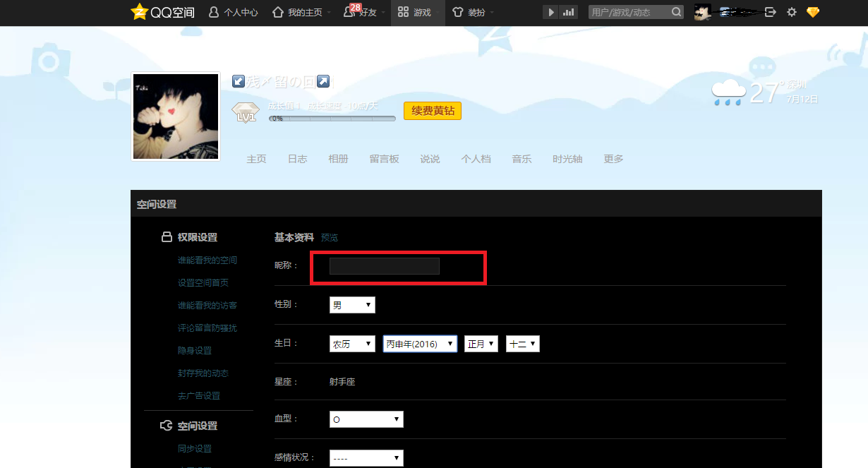Image resolution: width=868 pixels, height=468 pixels.
Task: Switch to the 个人档 tab
Action: pos(476,159)
